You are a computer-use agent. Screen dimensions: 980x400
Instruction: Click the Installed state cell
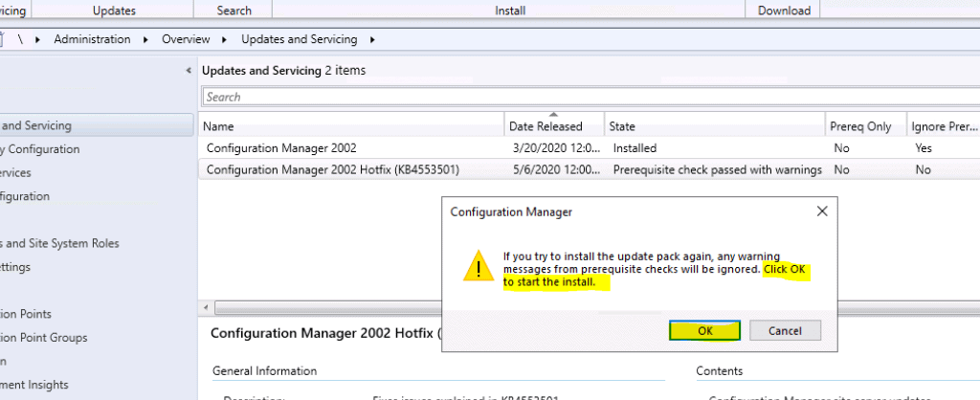(635, 148)
